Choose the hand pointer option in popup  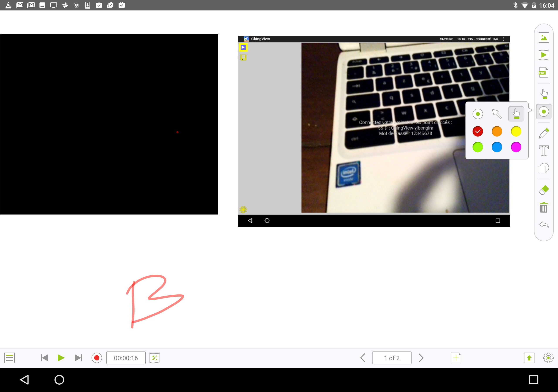pos(516,114)
